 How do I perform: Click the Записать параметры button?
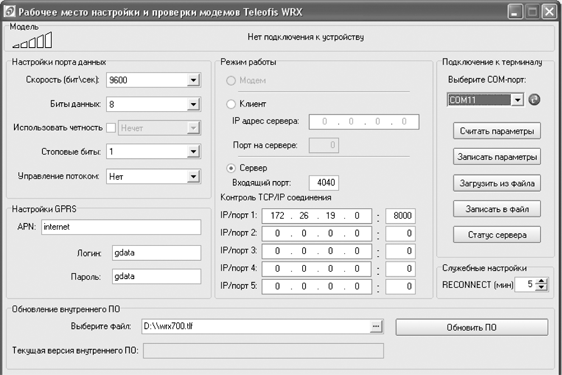[x=497, y=157]
